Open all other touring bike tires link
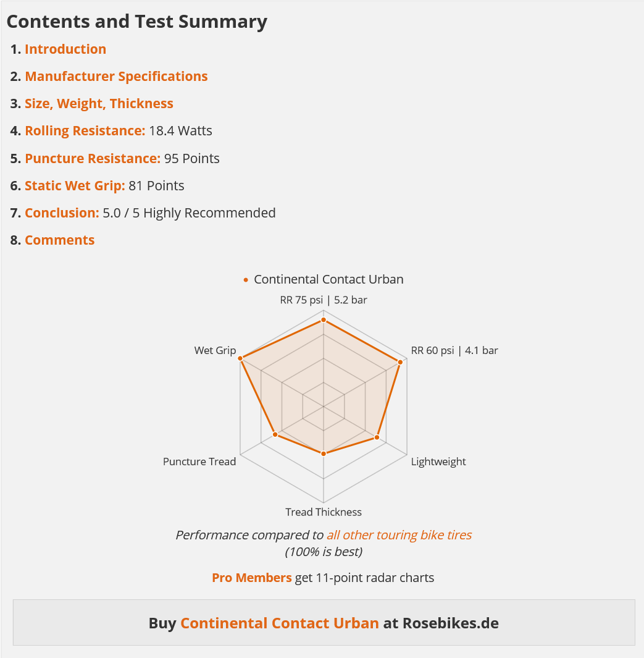This screenshot has width=644, height=658. pos(399,535)
